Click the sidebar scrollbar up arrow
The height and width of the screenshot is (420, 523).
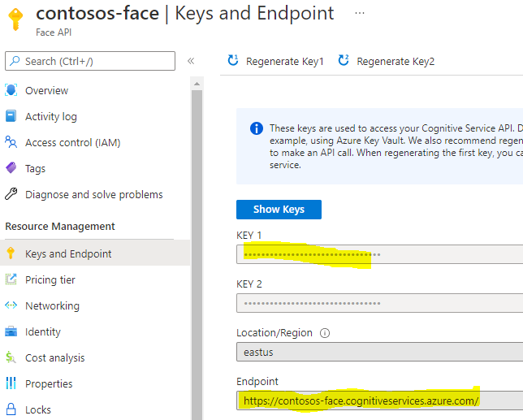197,84
